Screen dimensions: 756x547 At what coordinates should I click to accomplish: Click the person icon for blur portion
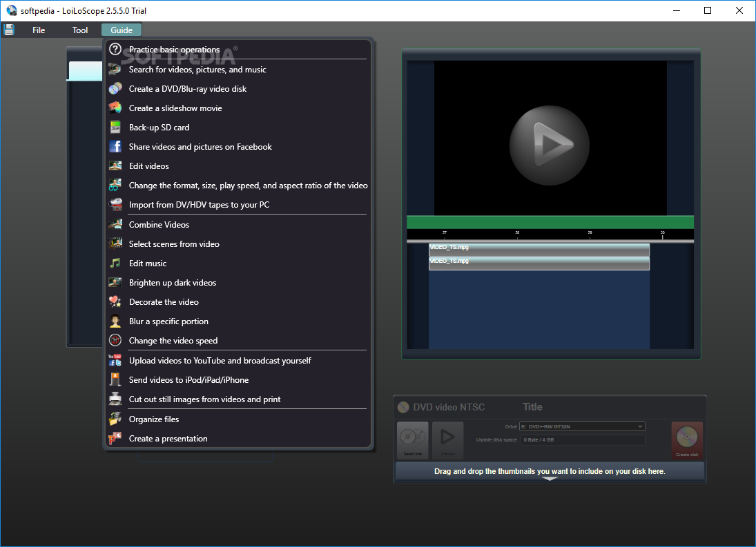pyautogui.click(x=115, y=321)
